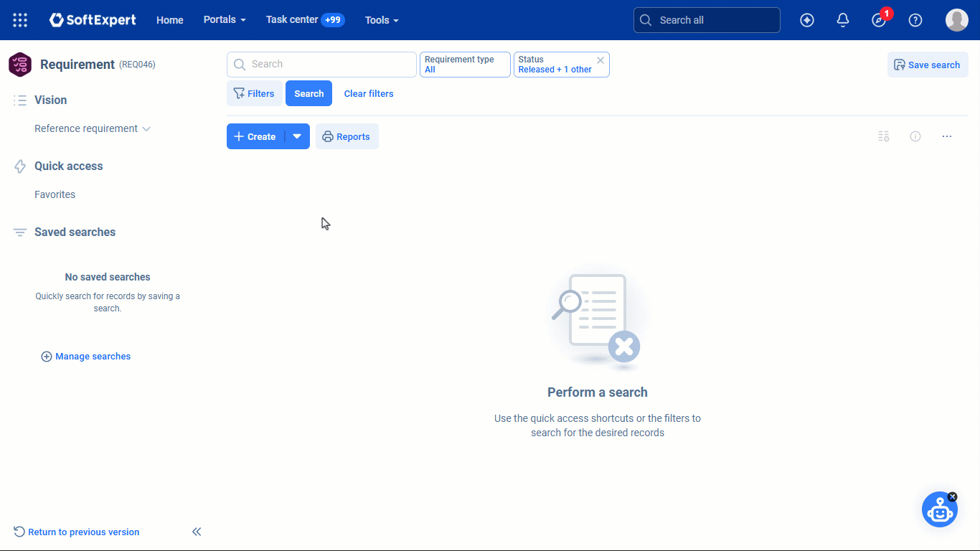The image size is (980, 551).
Task: Click Save search
Action: pos(928,65)
